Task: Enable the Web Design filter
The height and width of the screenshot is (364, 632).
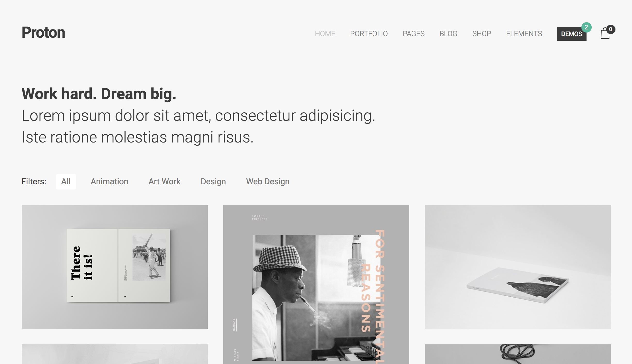Action: tap(268, 181)
